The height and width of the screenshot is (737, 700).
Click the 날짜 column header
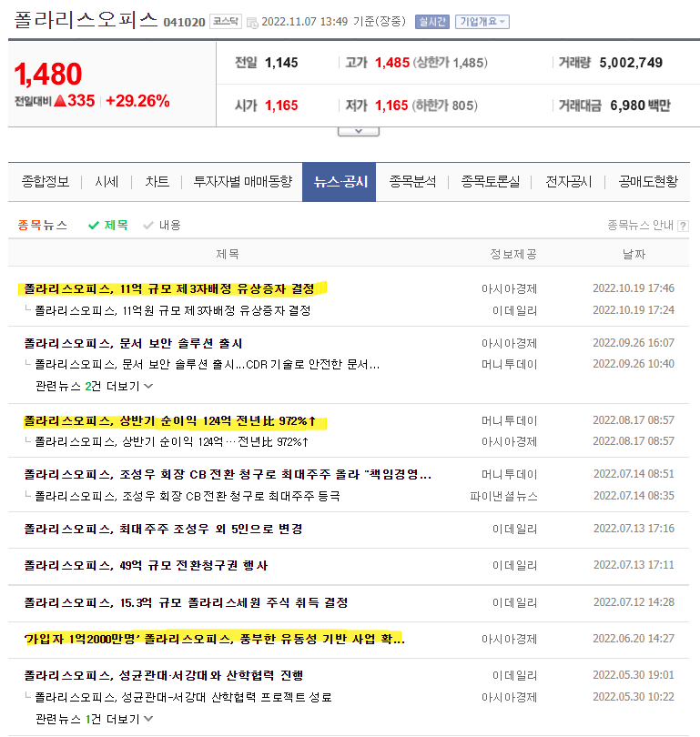pyautogui.click(x=634, y=254)
